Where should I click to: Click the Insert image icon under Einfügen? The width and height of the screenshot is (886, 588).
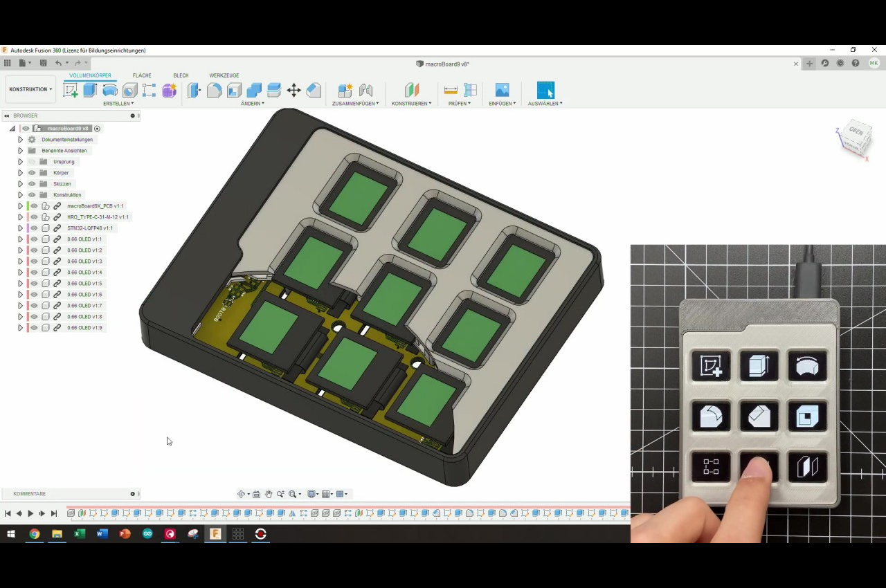[502, 91]
